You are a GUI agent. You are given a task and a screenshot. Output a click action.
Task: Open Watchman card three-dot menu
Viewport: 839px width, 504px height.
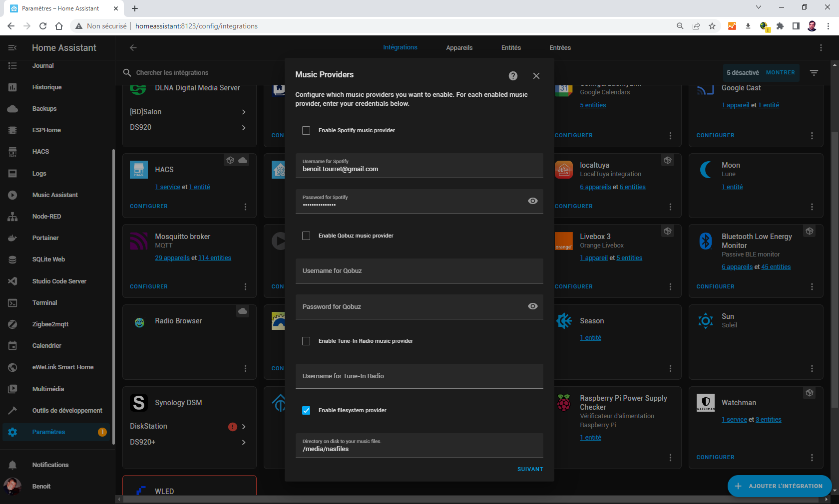(x=812, y=458)
